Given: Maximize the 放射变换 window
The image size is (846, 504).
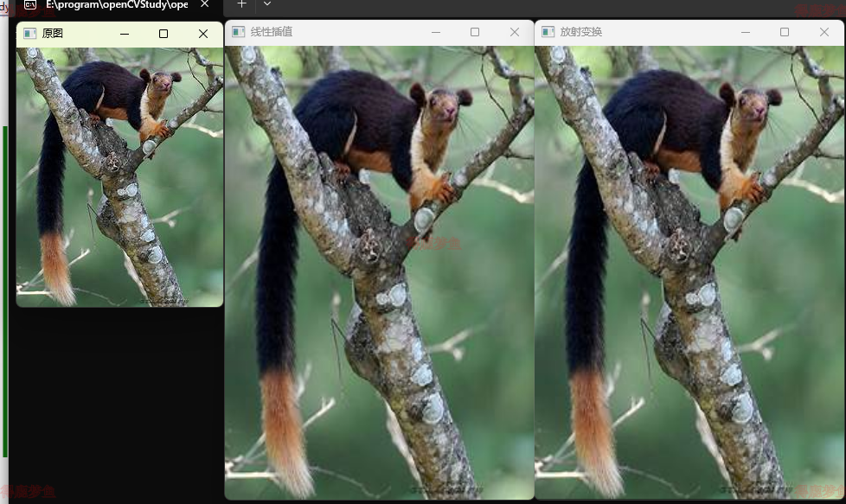Looking at the screenshot, I should pyautogui.click(x=785, y=32).
